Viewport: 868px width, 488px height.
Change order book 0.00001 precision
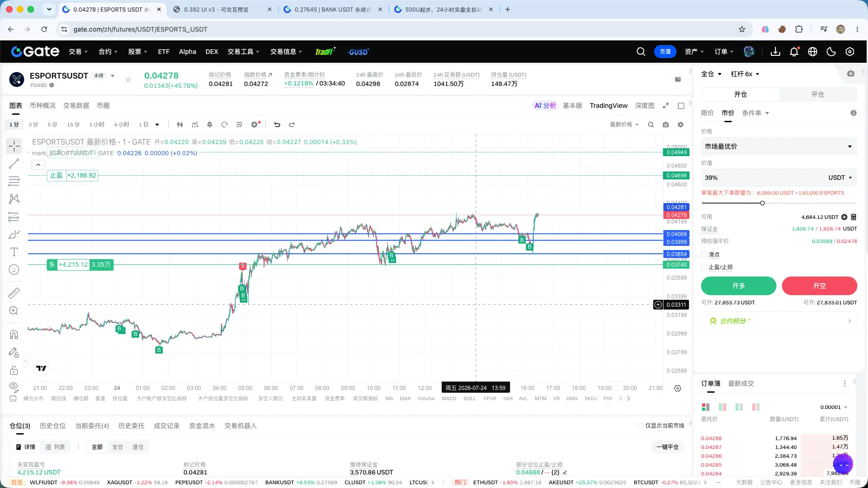coord(834,407)
